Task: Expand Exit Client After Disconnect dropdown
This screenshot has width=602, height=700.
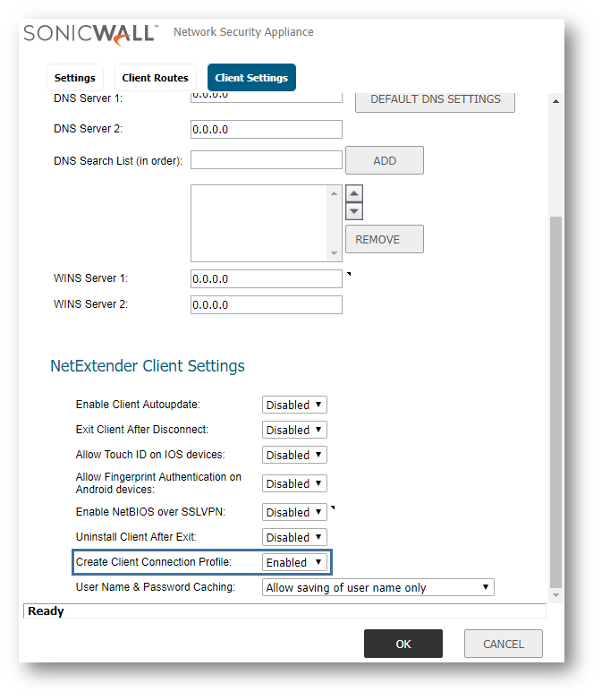Action: [x=294, y=430]
